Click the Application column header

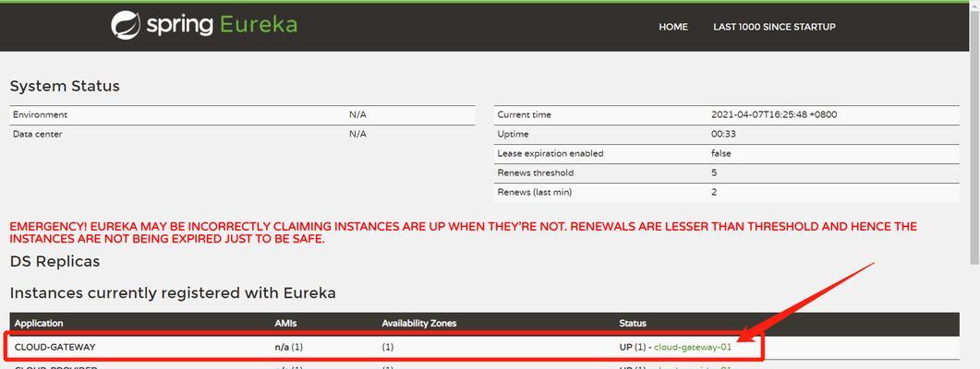point(39,324)
